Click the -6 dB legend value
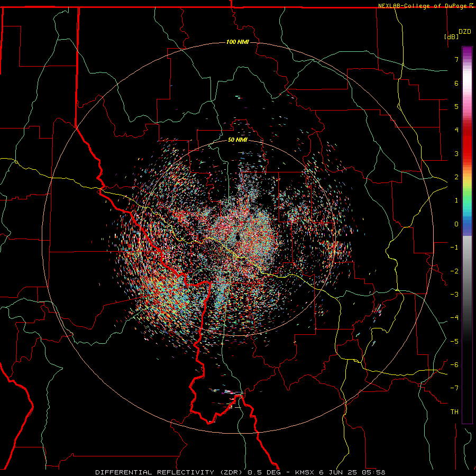 (454, 365)
